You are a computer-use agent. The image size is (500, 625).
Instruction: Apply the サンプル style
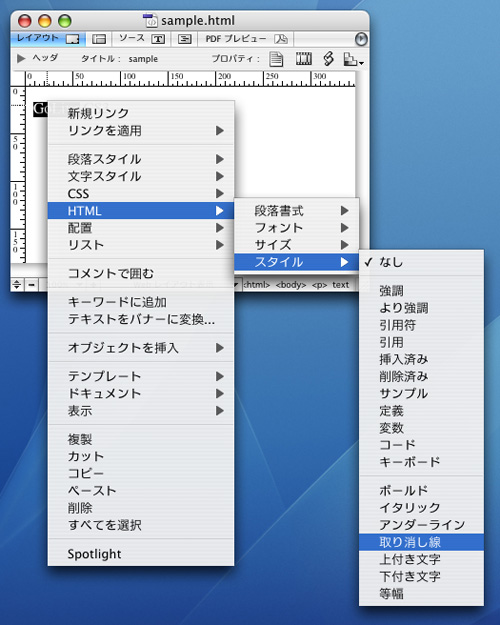coord(421,394)
